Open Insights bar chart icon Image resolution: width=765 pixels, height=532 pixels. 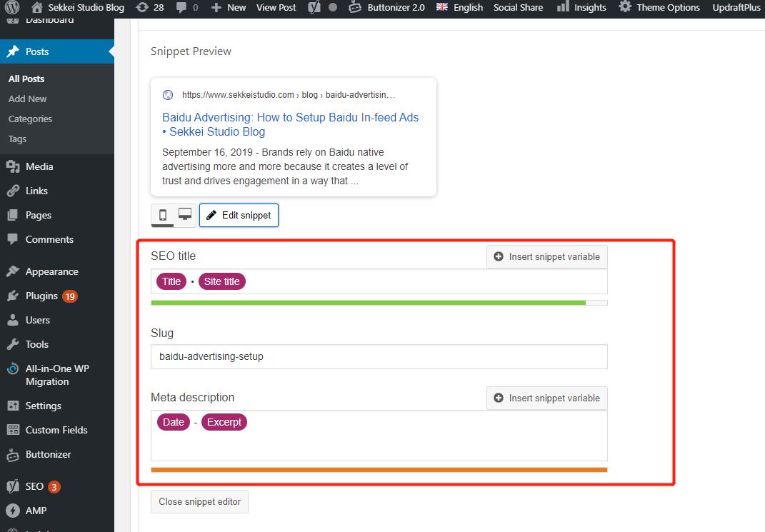(x=562, y=7)
